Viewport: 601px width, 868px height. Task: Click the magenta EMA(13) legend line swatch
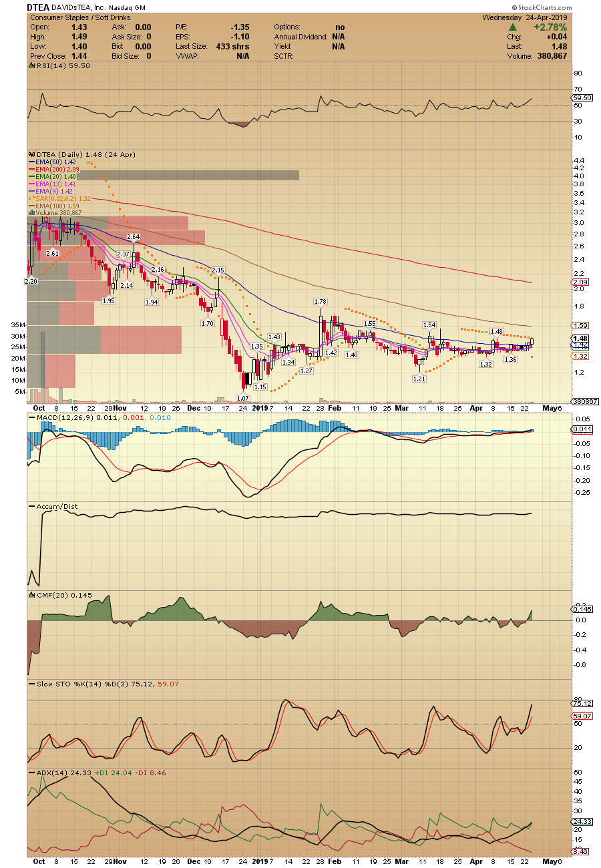click(x=31, y=184)
